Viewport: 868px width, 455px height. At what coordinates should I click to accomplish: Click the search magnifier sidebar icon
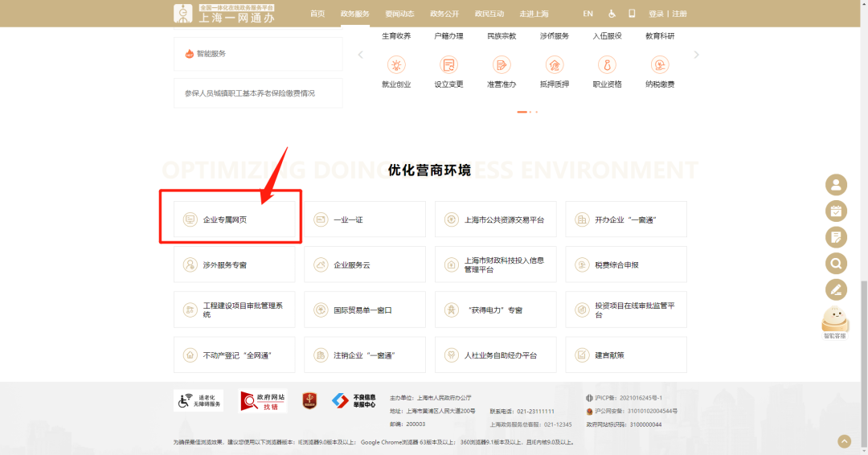(x=836, y=263)
